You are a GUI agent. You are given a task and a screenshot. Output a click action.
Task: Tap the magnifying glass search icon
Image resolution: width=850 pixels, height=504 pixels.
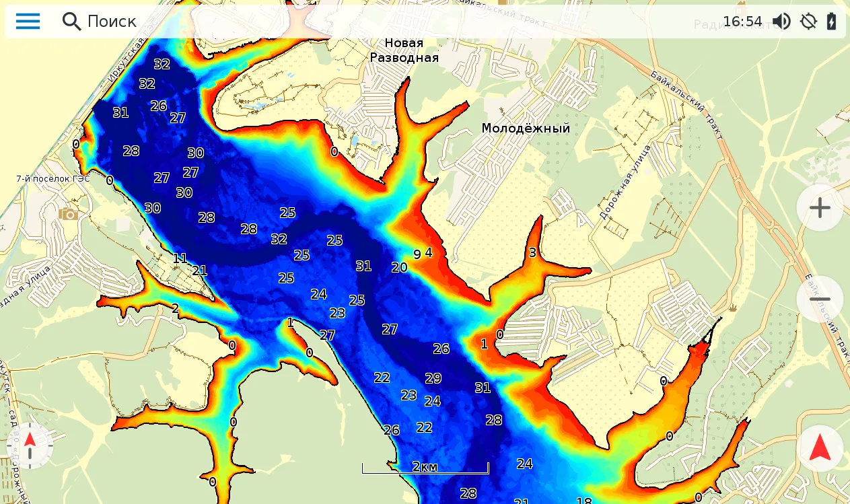71,22
